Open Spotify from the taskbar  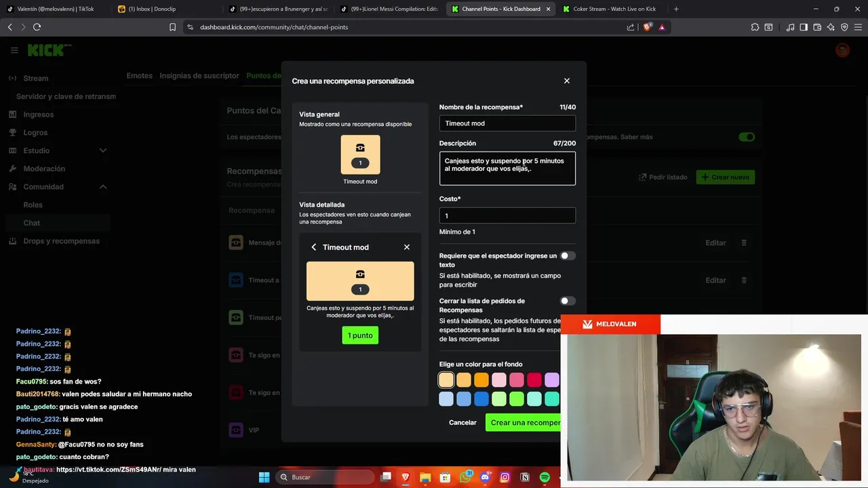pyautogui.click(x=545, y=477)
